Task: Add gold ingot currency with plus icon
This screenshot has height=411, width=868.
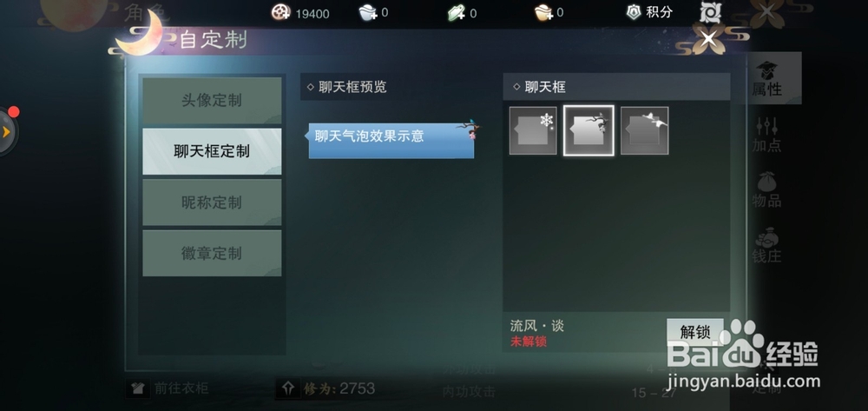Action: (544, 12)
